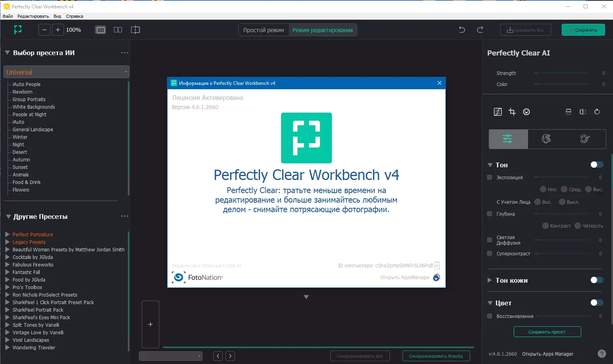Screen dimensions: 613x364
Task: Select the Сред. exposure radio button
Action: [564, 189]
